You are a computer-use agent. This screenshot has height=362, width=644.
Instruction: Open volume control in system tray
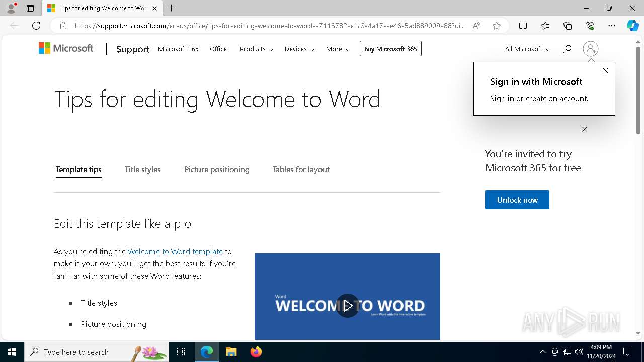579,352
